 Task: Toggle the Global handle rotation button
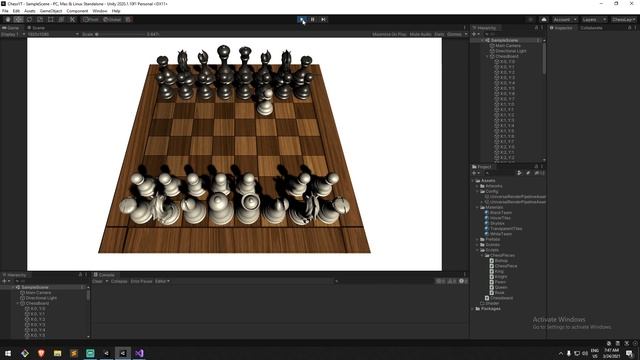[x=112, y=20]
